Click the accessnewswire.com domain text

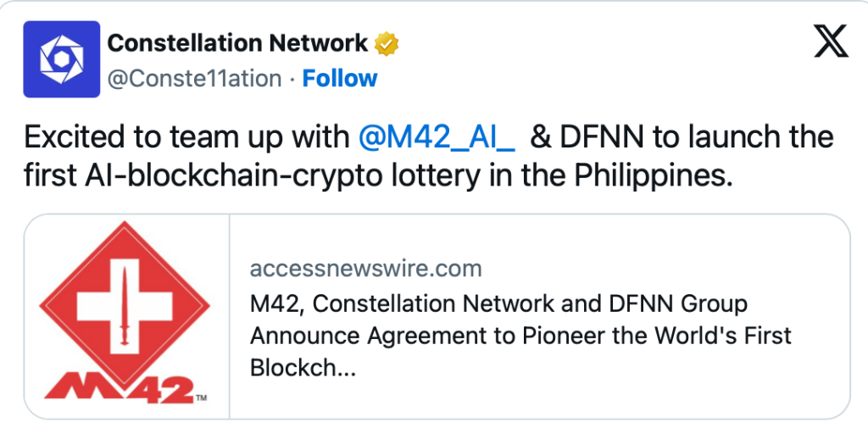(365, 270)
